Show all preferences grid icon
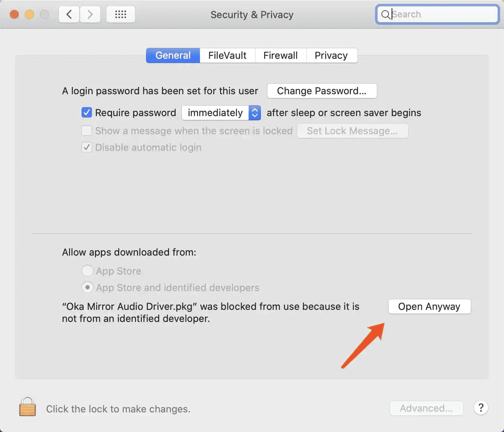504x432 pixels. click(x=120, y=15)
